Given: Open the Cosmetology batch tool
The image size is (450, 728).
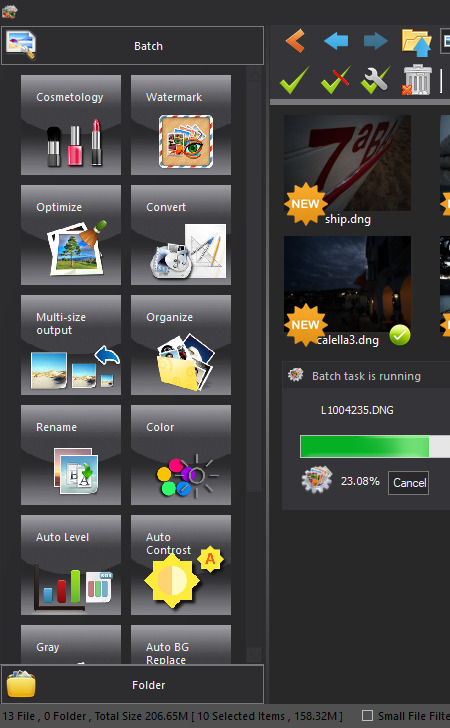Looking at the screenshot, I should 71,125.
